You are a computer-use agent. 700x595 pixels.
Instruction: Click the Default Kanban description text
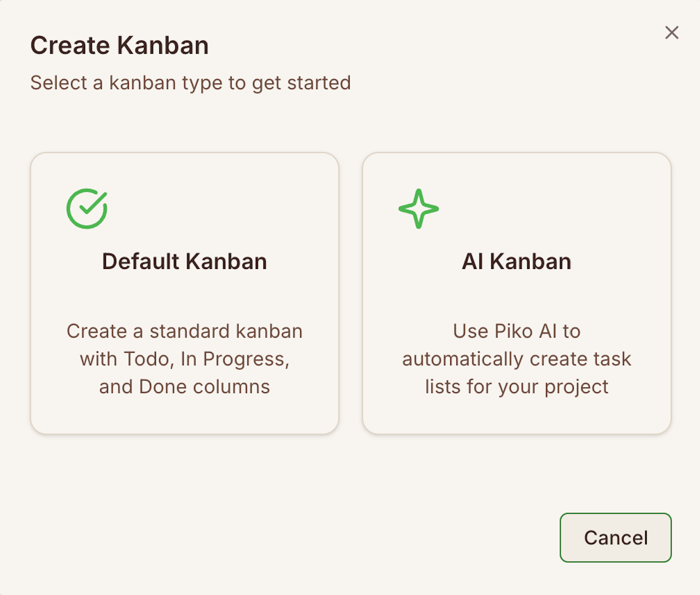tap(185, 358)
